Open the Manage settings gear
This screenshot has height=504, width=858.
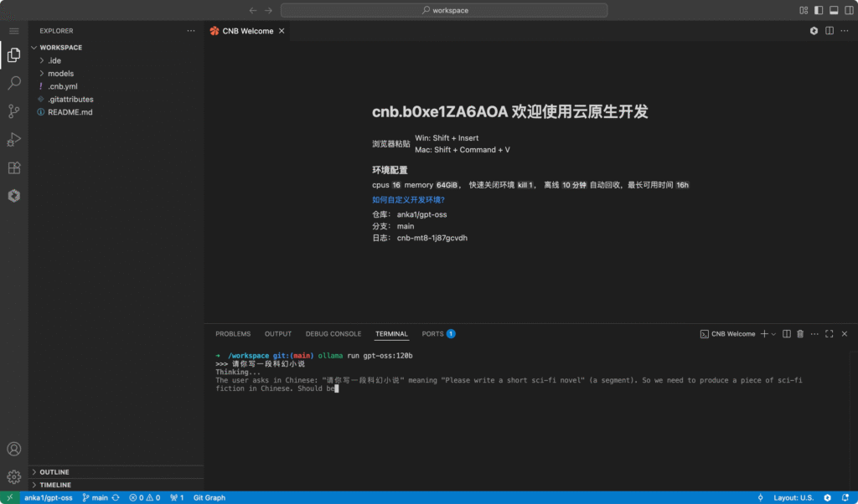point(13,476)
